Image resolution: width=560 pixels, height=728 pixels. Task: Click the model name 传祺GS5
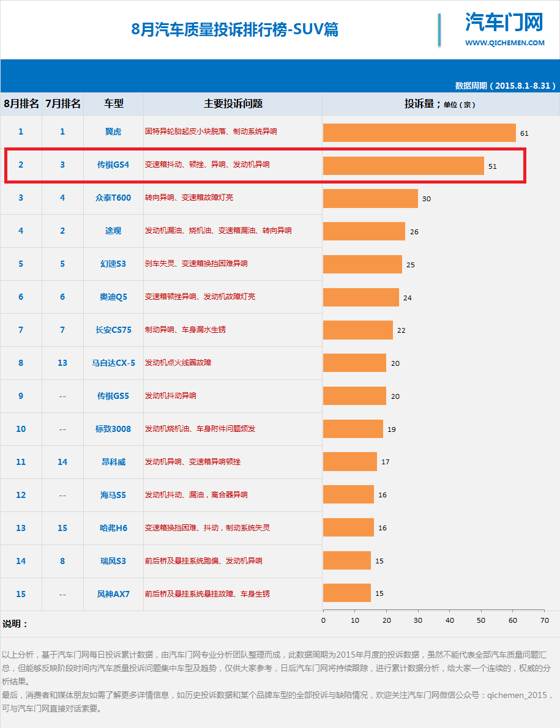[113, 396]
